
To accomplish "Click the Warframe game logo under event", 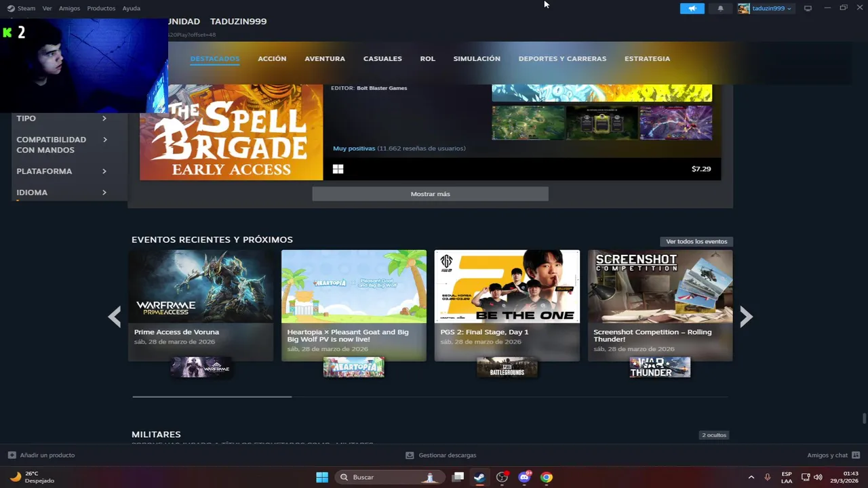I will pos(201,367).
